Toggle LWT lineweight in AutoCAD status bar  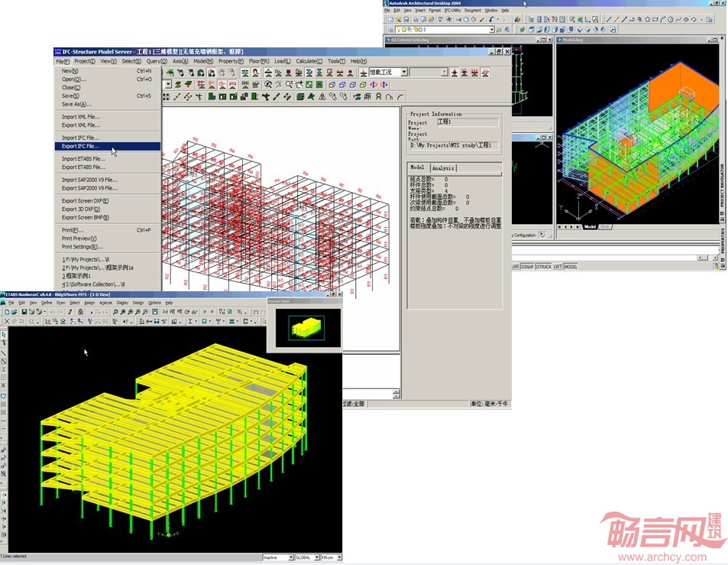tap(557, 267)
